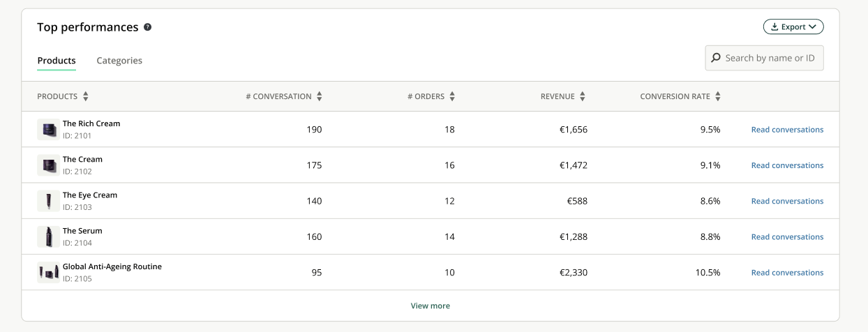Image resolution: width=868 pixels, height=332 pixels.
Task: Sort by # Orders column arrows
Action: click(452, 97)
